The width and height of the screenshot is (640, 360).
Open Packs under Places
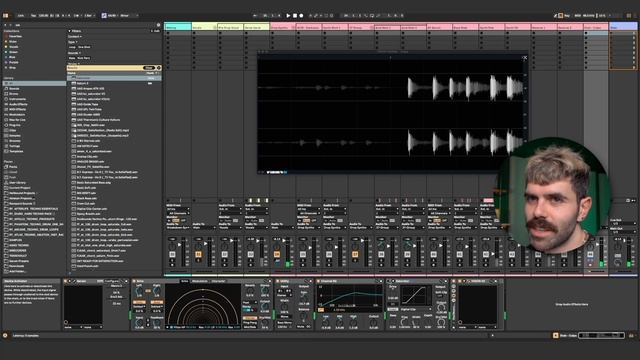click(13, 167)
